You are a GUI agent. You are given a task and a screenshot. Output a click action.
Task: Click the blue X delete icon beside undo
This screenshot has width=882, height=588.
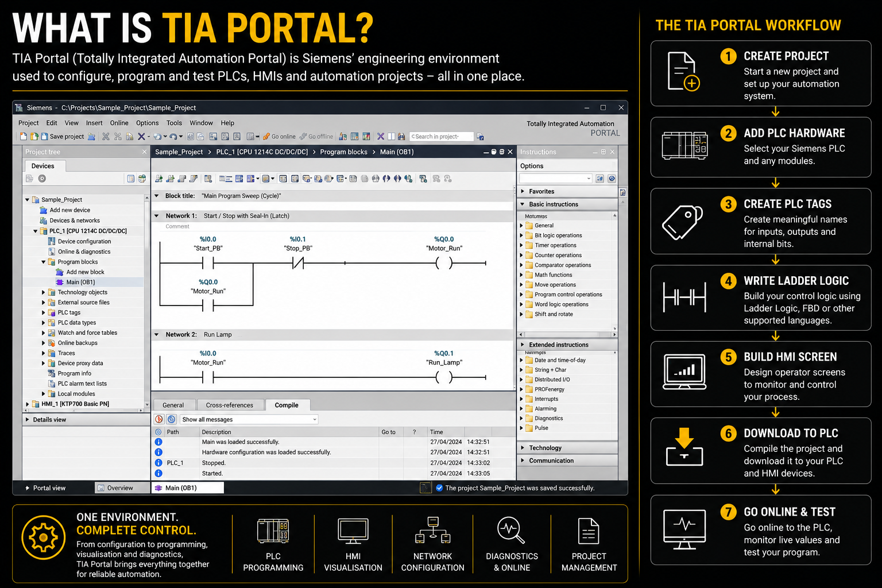(x=141, y=137)
